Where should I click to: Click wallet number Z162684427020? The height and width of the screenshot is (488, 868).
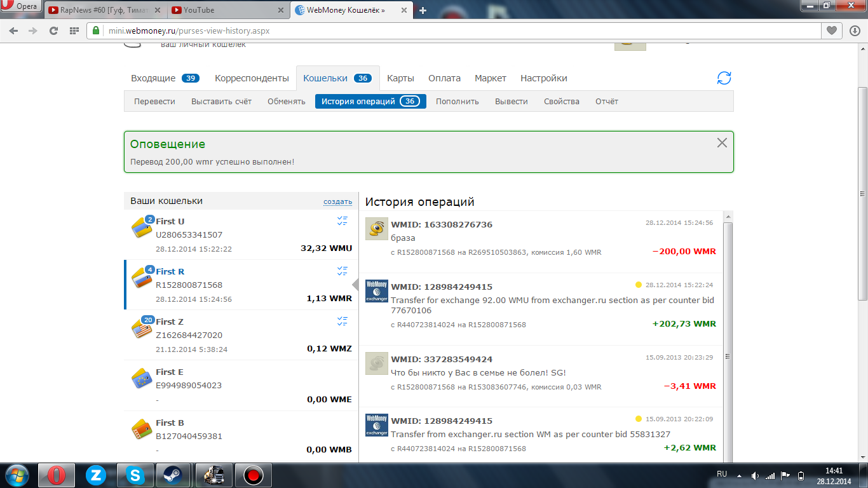coord(189,335)
